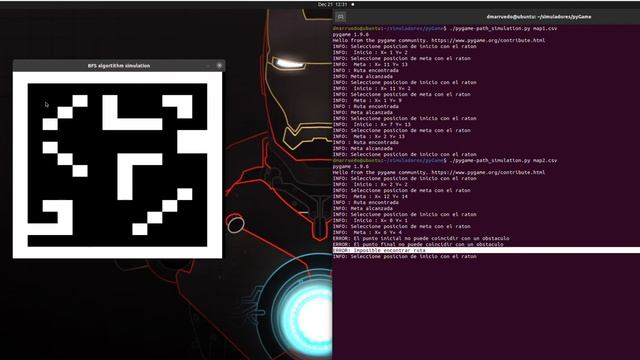Click the error about 'punto inicial' and obstaculo

[421, 238]
